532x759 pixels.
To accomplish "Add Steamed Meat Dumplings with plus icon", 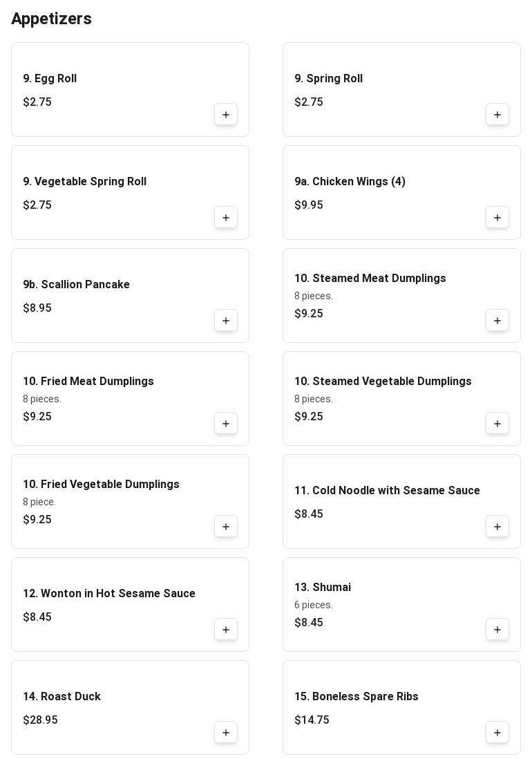I will pos(497,321).
